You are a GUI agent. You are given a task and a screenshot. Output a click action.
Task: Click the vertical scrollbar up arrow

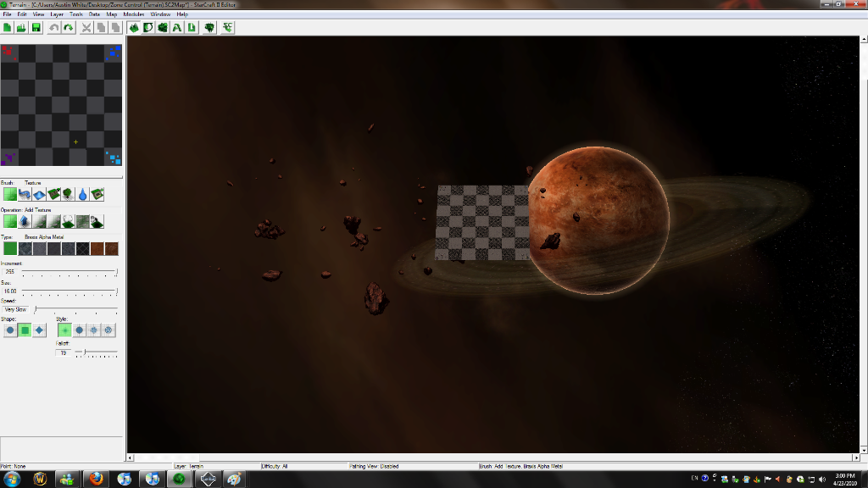(864, 40)
